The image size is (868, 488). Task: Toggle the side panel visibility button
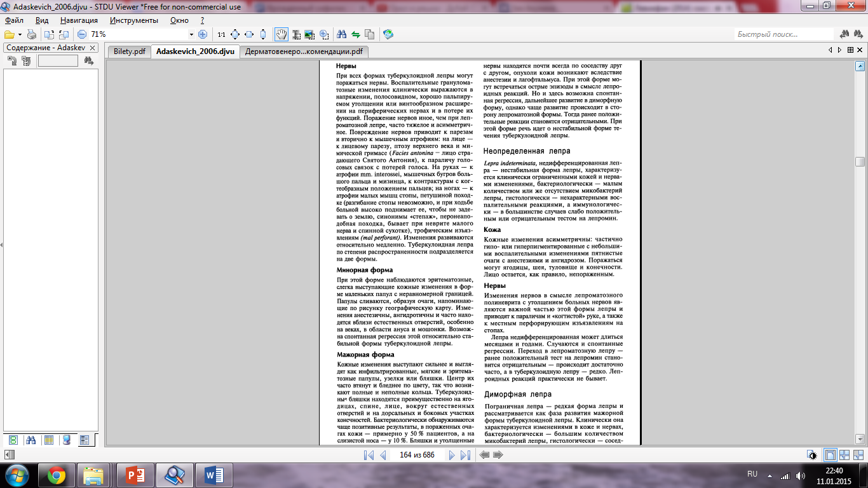[x=9, y=455]
